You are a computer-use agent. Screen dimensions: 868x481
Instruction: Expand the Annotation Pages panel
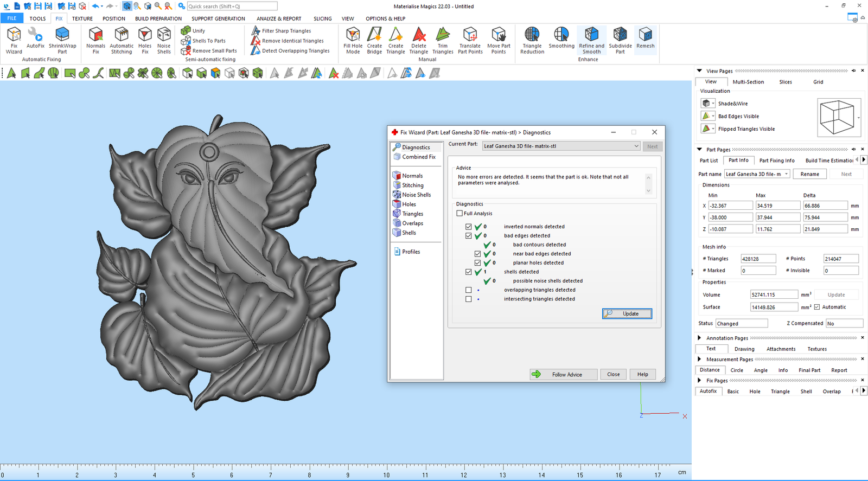(x=699, y=338)
